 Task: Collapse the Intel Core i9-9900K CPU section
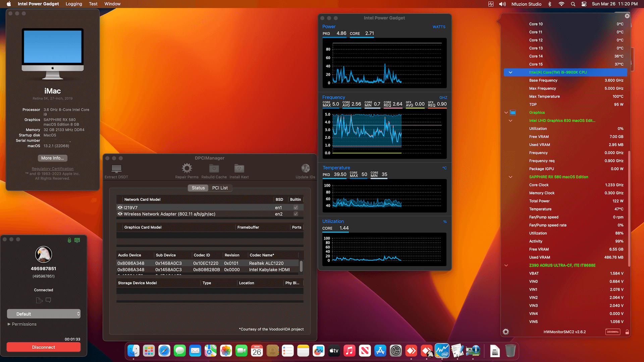(511, 72)
